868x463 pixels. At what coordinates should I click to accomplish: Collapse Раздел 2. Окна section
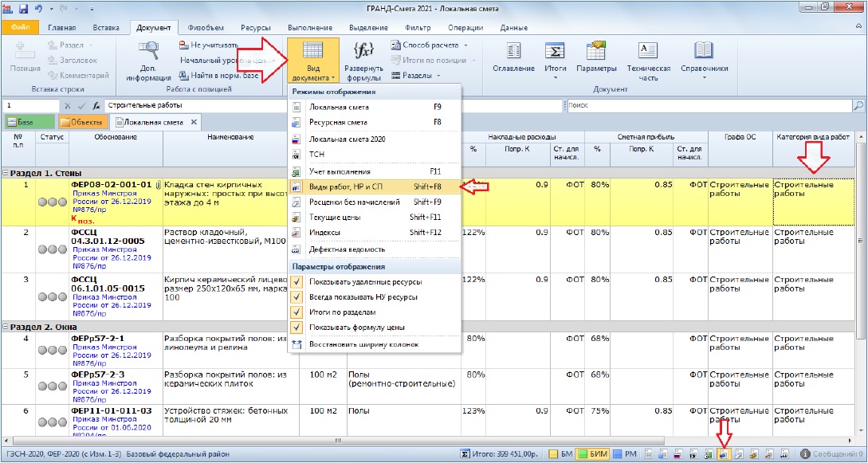(x=6, y=327)
